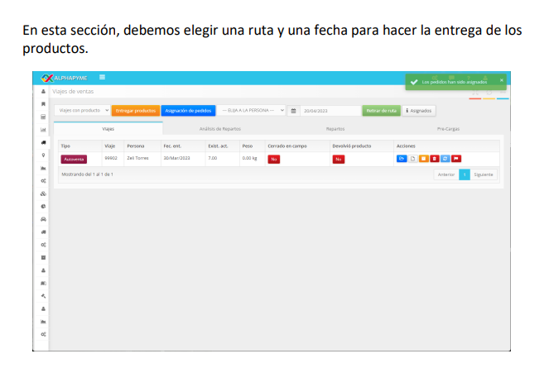Click the blue folder-open action icon
The image size is (549, 392).
click(x=402, y=158)
